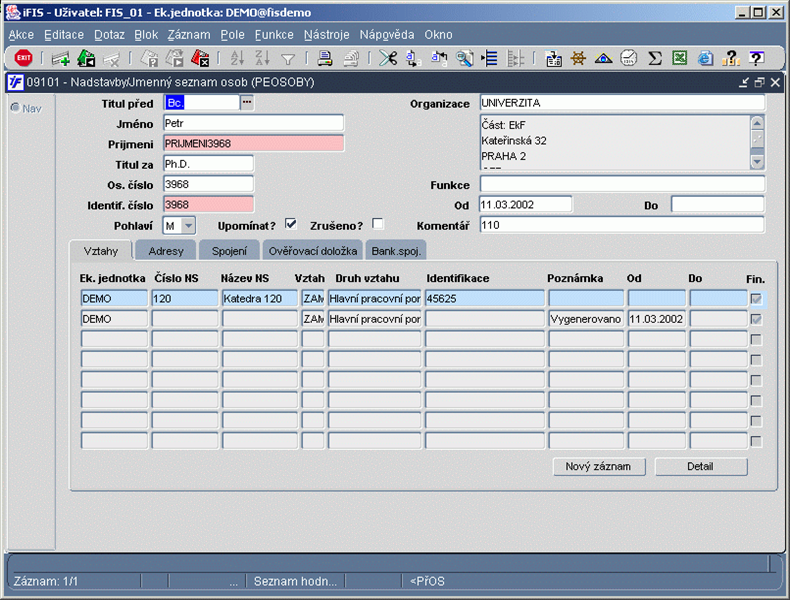
Task: Select the Vztahy tab
Action: [100, 251]
